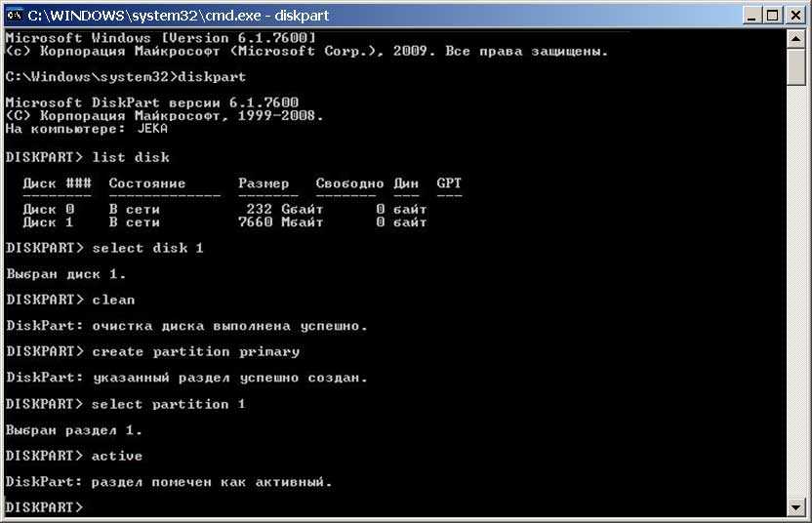Click the empty scrollbar track below thumb

796,293
